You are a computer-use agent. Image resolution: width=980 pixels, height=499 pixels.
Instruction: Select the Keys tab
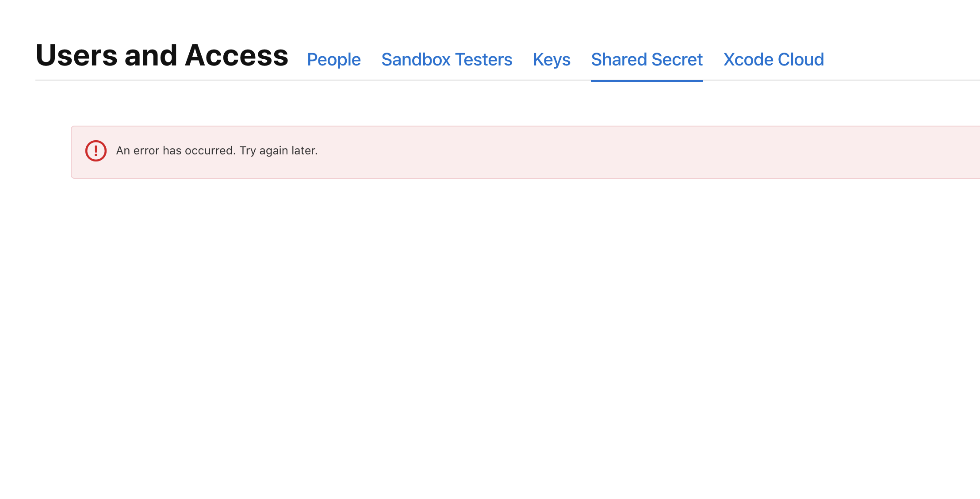coord(551,59)
